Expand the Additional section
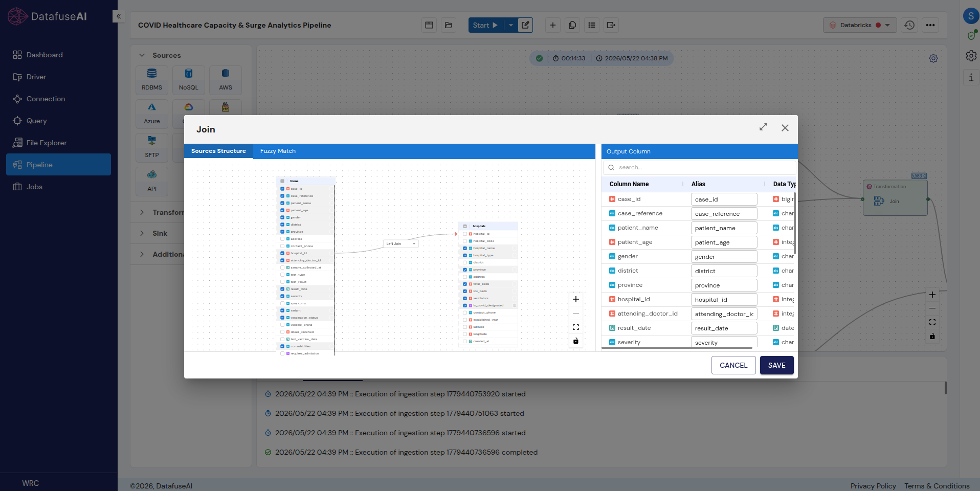Screen dimensions: 980x491 tap(142, 254)
